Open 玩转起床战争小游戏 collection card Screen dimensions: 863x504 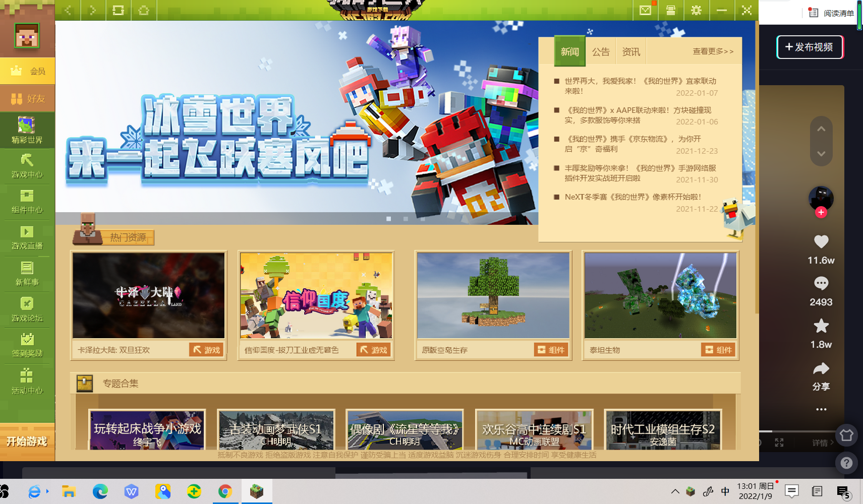coord(147,429)
